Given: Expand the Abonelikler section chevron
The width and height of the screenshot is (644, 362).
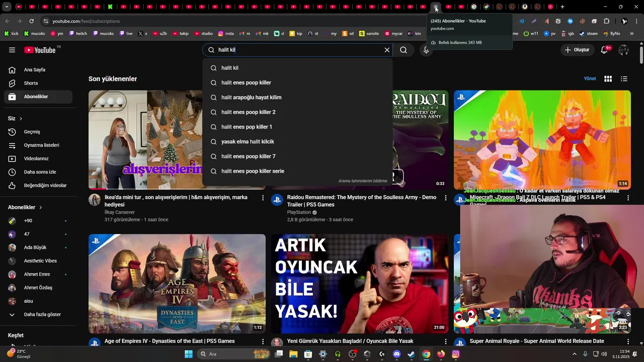Looking at the screenshot, I should click(x=41, y=208).
